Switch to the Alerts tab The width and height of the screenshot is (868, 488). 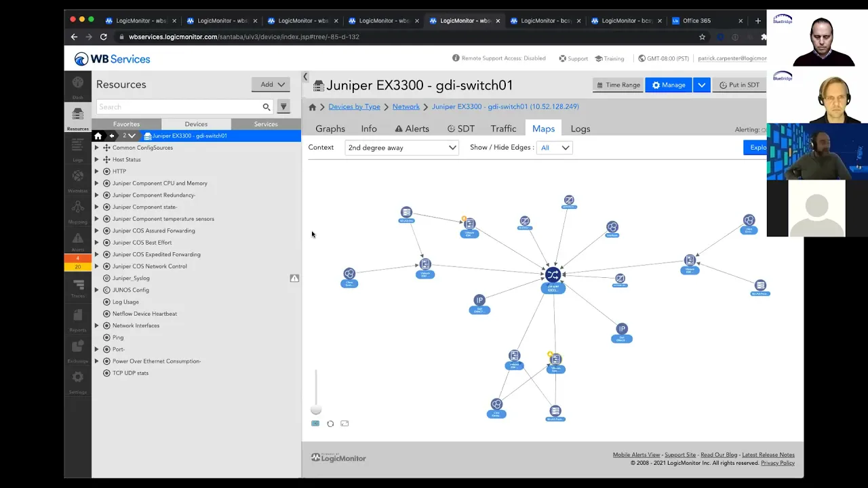pos(412,129)
